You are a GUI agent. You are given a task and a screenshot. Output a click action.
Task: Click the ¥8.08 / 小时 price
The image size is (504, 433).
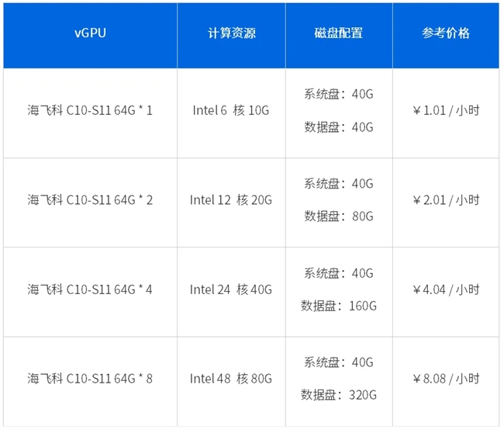446,379
